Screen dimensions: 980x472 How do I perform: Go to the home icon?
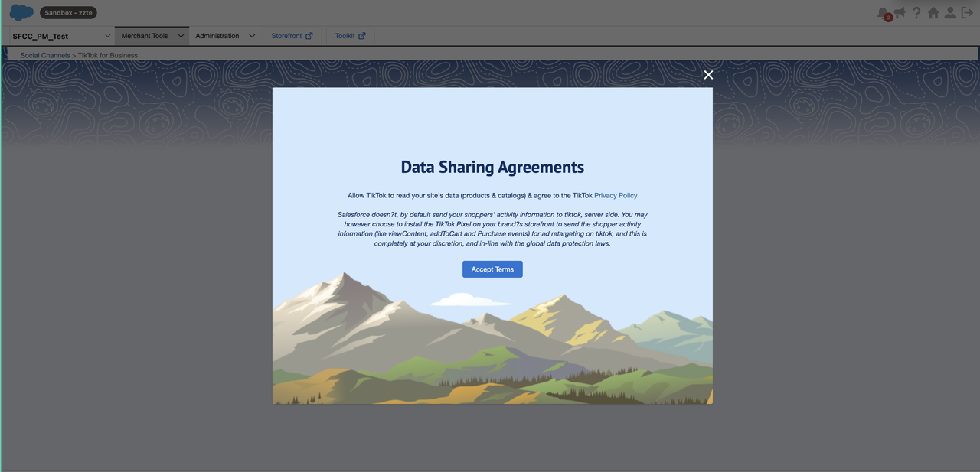[x=933, y=13]
